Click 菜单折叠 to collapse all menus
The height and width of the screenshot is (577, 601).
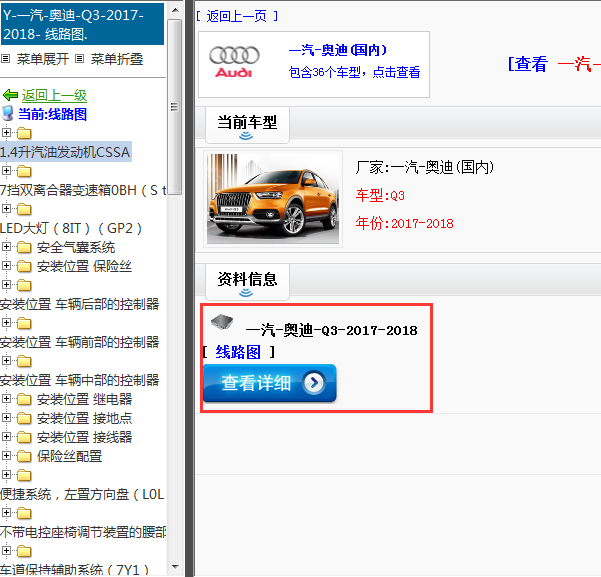click(x=117, y=59)
